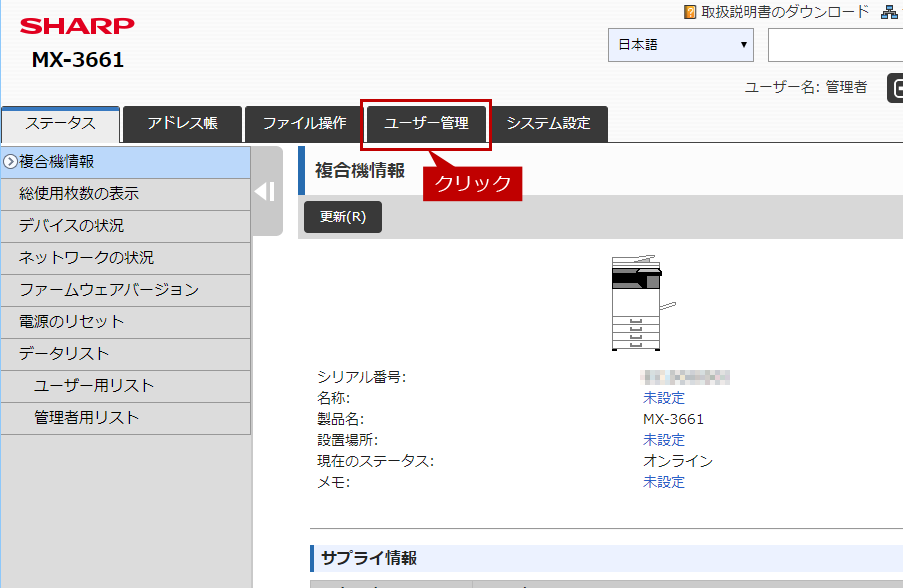Click the SHARP logo
The height and width of the screenshot is (588, 903).
[x=77, y=26]
